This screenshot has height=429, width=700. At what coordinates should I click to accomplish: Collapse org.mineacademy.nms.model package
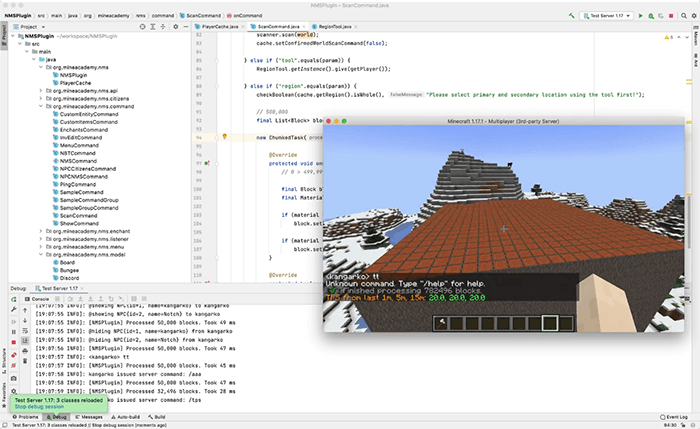(41, 254)
